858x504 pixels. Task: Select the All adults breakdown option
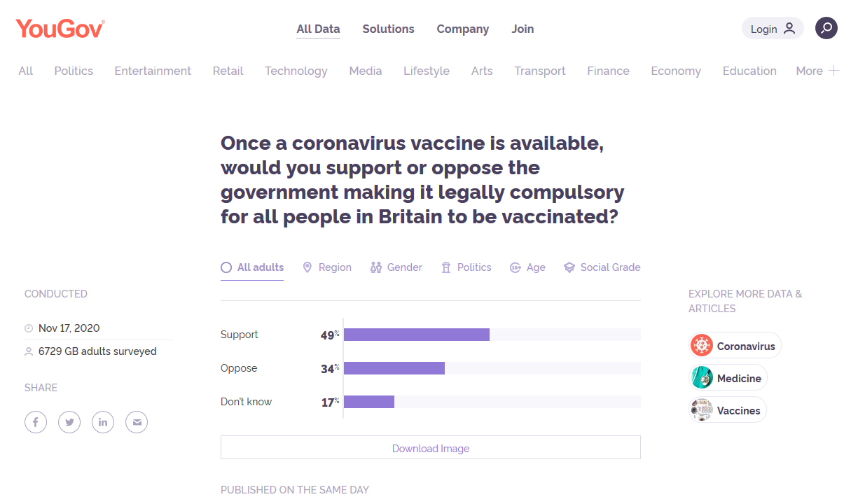[x=252, y=267]
